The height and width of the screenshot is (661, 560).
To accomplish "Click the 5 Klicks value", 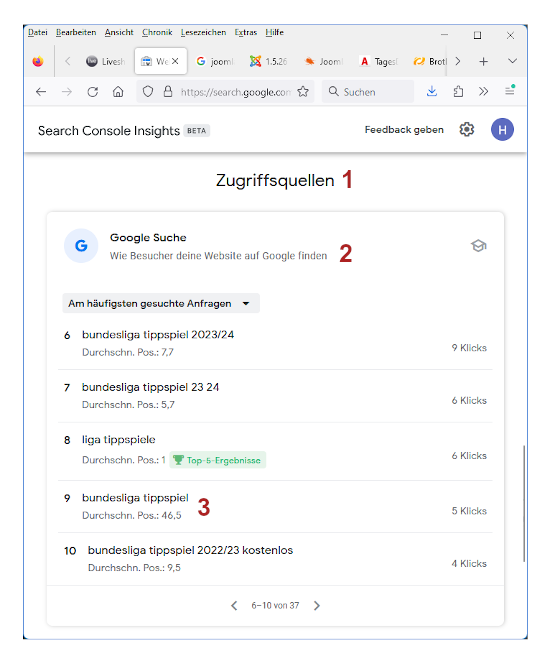I will [x=469, y=511].
